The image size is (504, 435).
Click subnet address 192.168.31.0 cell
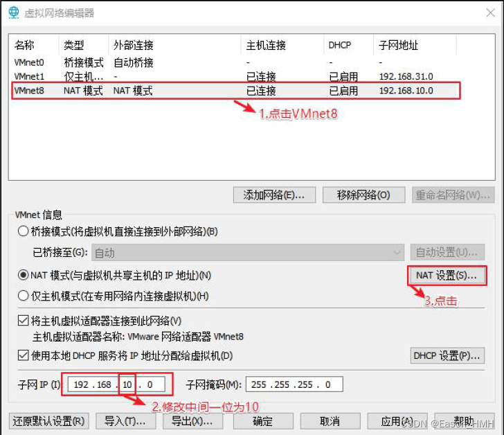(406, 76)
